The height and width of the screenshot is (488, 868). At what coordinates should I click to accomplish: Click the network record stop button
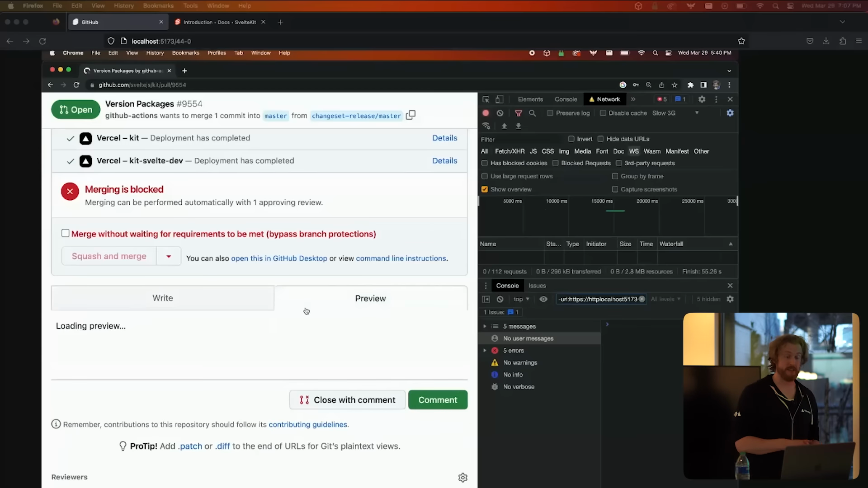tap(486, 113)
